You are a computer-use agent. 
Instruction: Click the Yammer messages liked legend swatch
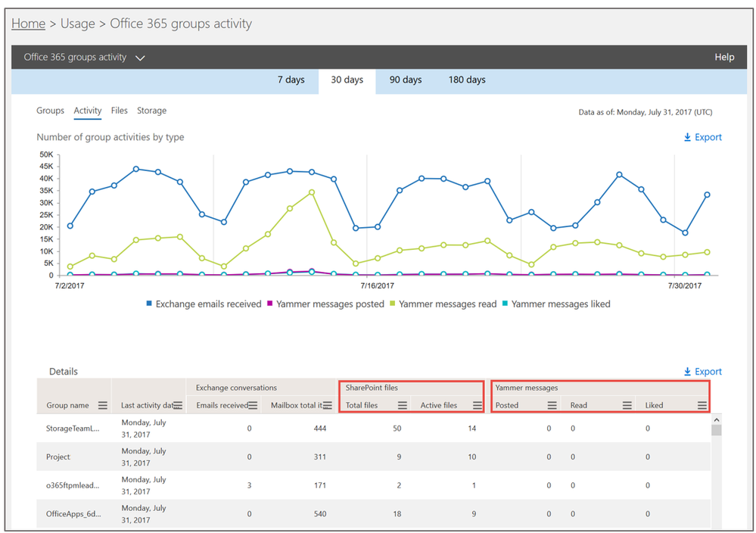click(x=506, y=304)
